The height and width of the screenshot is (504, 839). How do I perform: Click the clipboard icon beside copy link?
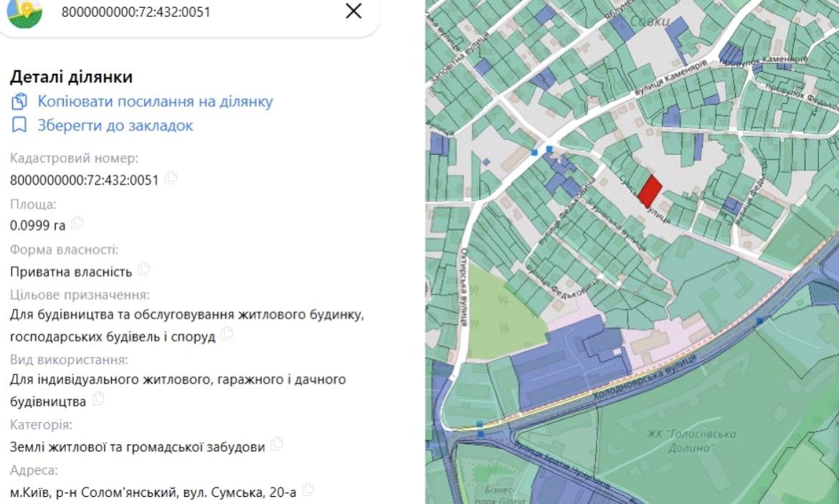pos(19,102)
